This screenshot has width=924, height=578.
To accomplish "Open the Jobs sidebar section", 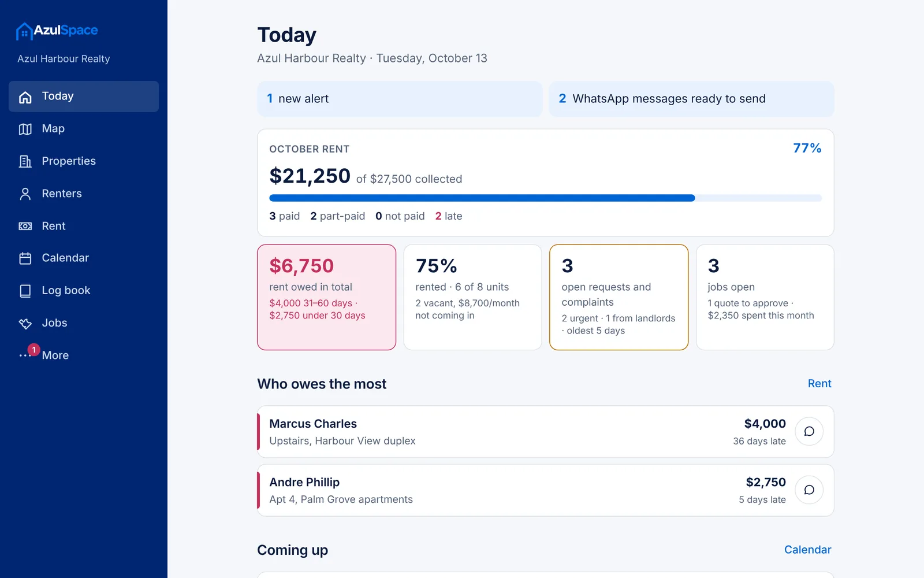I will 84,323.
